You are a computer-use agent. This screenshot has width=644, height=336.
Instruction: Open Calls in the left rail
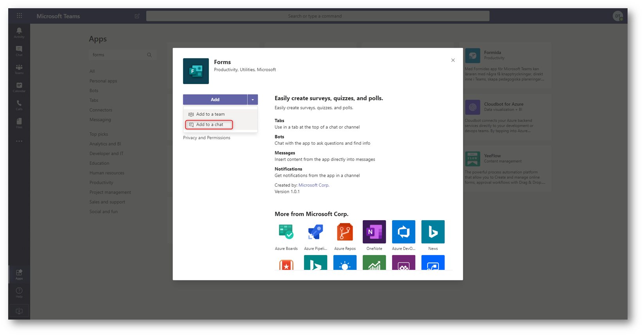point(19,105)
